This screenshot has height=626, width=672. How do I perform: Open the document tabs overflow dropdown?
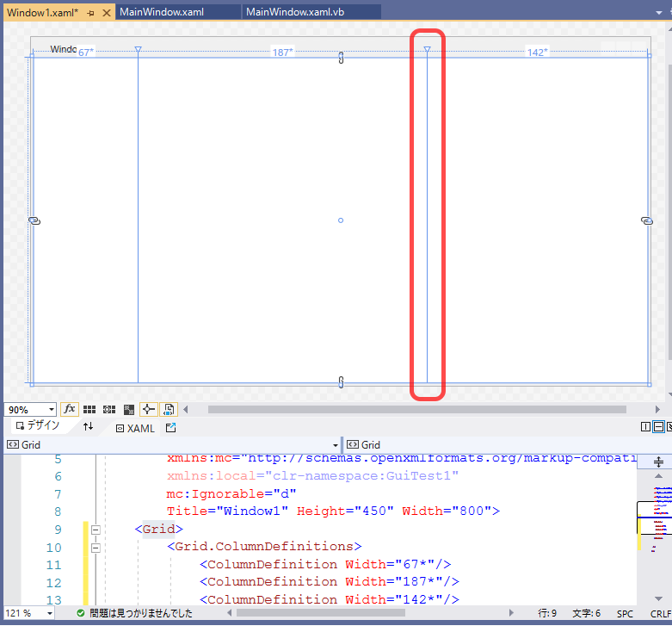point(659,13)
